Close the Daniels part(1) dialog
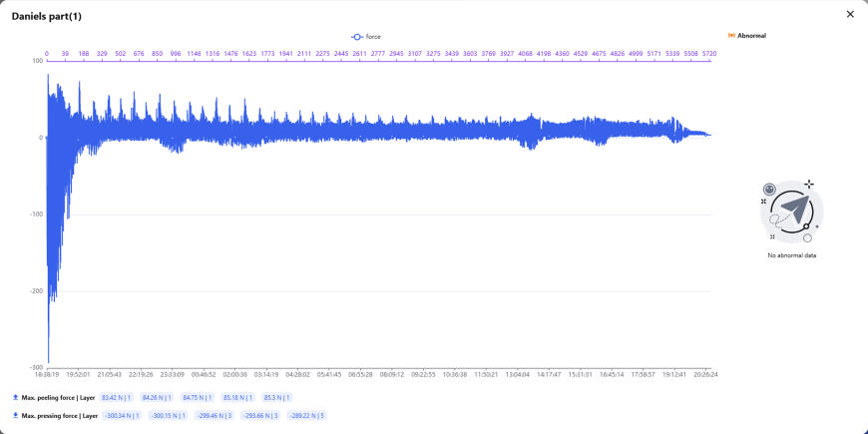 850,14
